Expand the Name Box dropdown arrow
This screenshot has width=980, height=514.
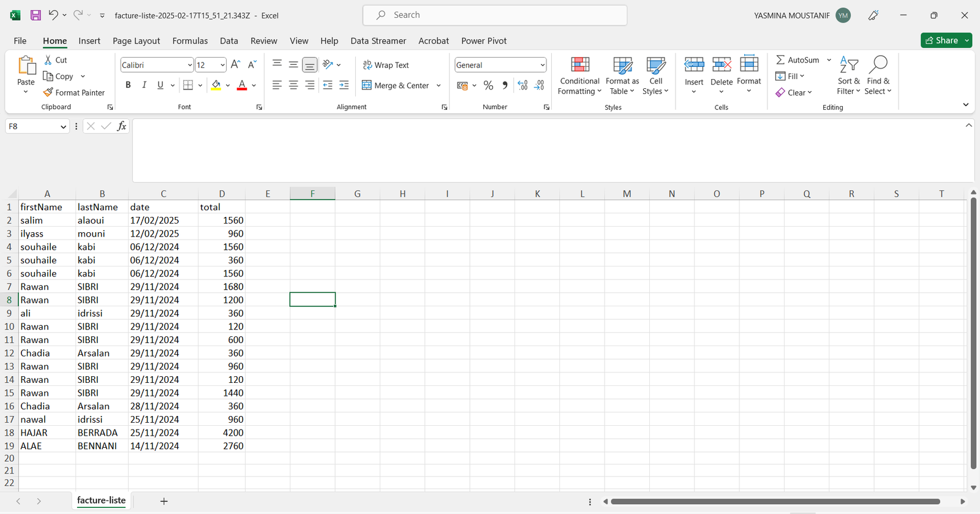click(63, 127)
